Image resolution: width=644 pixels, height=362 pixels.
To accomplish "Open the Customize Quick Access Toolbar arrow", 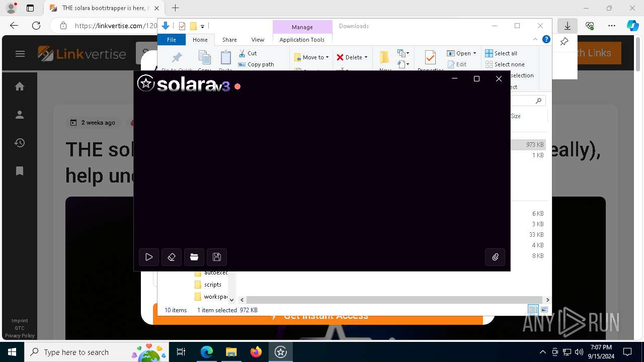I will 202,26.
